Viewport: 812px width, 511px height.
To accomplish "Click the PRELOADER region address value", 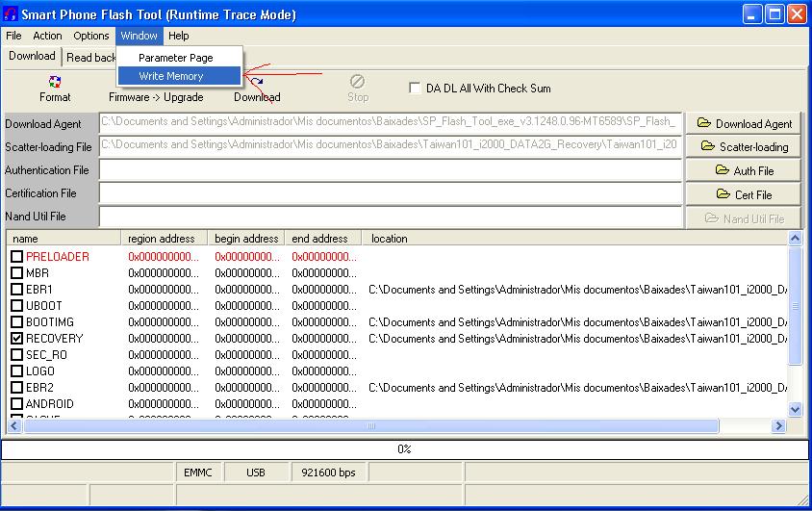I will [164, 256].
